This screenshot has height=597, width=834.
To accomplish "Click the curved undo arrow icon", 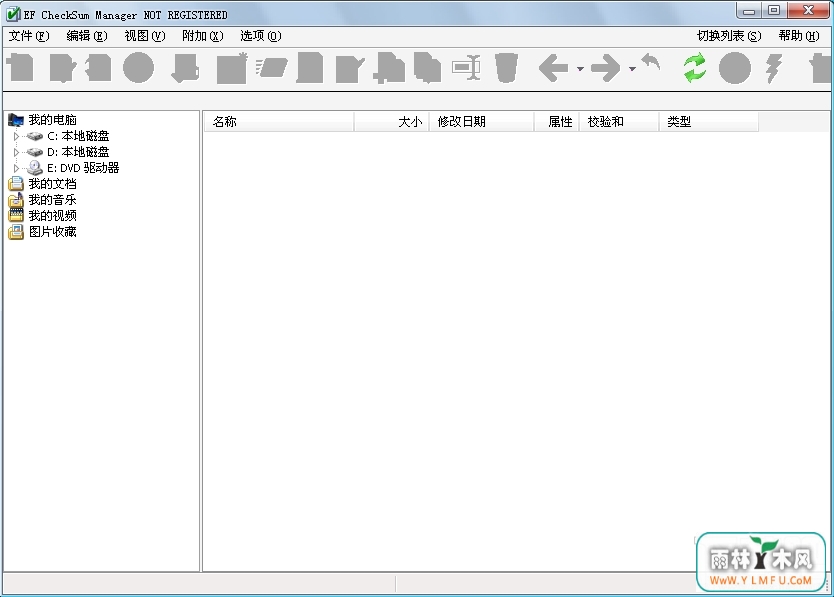I will (650, 62).
